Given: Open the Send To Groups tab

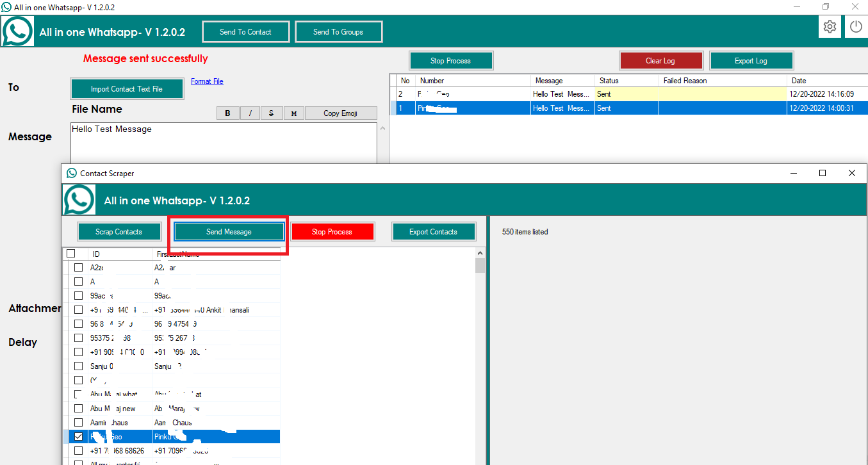Looking at the screenshot, I should point(338,32).
